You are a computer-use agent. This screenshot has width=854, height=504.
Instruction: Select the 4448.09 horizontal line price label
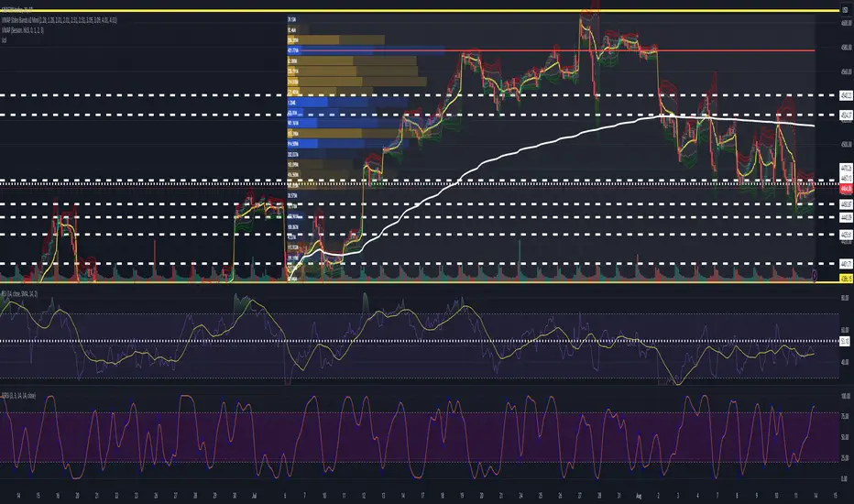(x=846, y=217)
